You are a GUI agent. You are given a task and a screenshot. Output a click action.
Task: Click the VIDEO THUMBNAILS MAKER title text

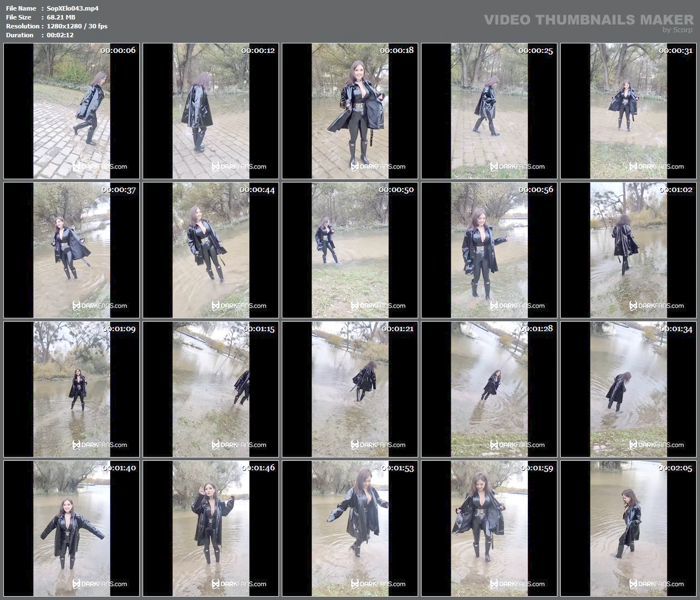[x=589, y=19]
